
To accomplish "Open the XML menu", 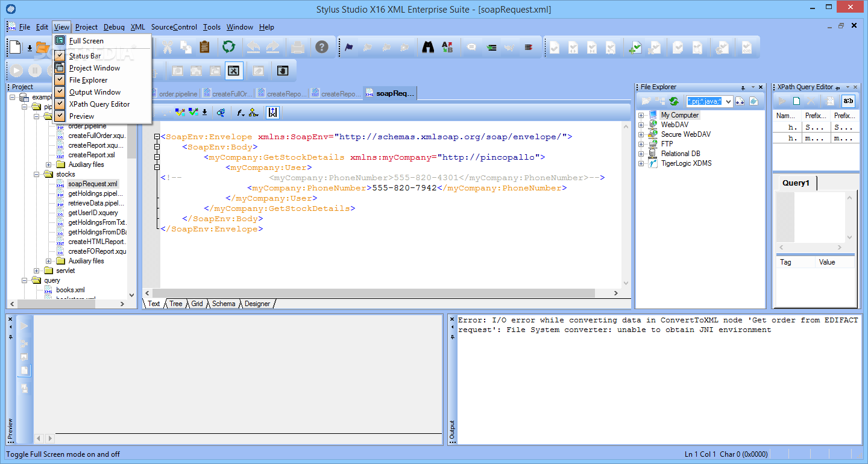I will 137,27.
